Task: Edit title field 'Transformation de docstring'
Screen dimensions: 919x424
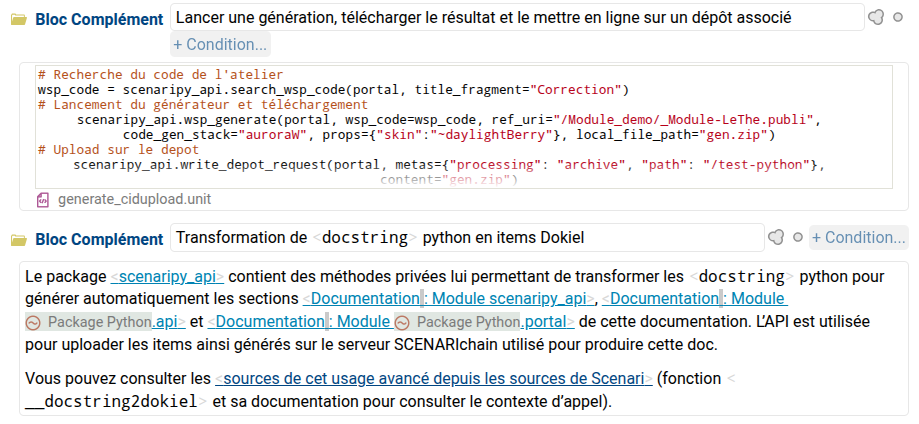Action: point(465,238)
